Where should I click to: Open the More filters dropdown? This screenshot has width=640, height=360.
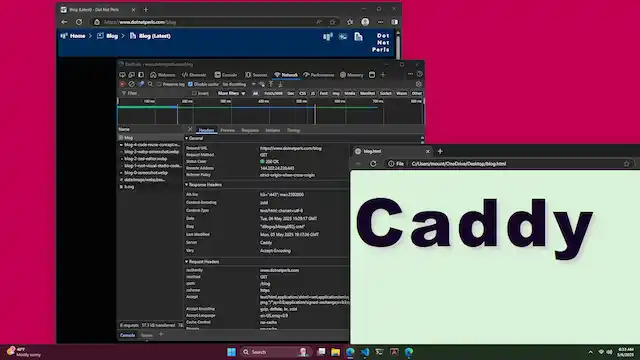[231, 93]
